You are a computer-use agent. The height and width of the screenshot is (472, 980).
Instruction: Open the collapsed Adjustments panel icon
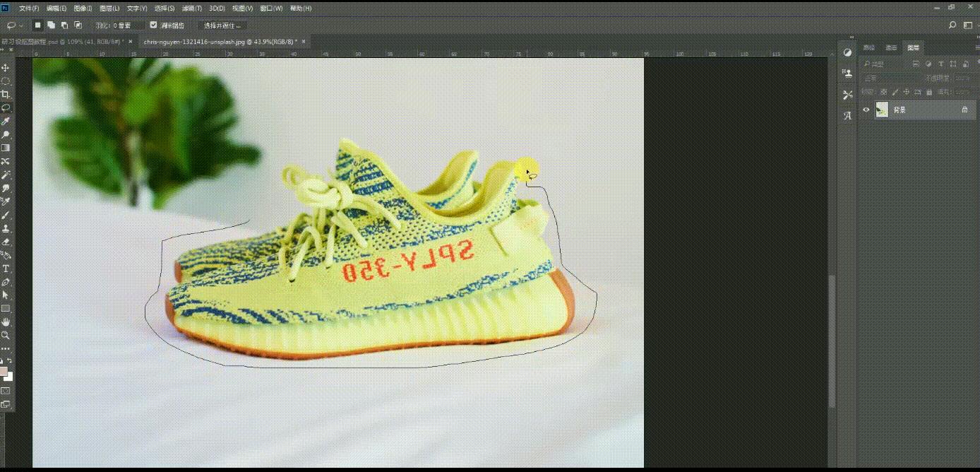coord(847,52)
